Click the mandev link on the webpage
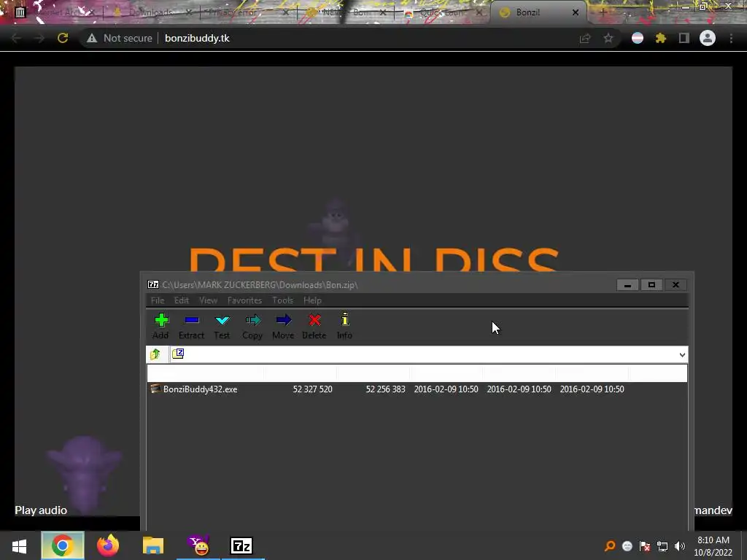Image resolution: width=747 pixels, height=560 pixels. [713, 510]
